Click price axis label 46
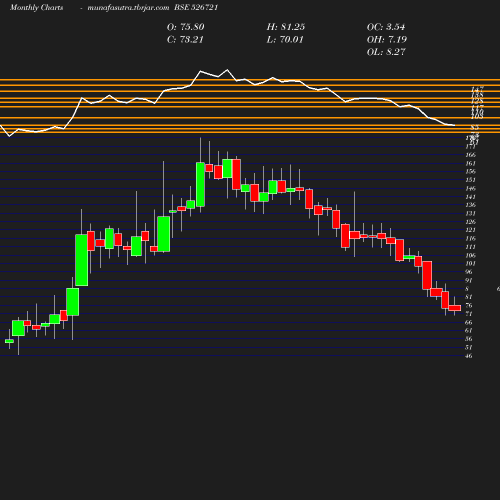The image size is (500, 500). point(469,356)
